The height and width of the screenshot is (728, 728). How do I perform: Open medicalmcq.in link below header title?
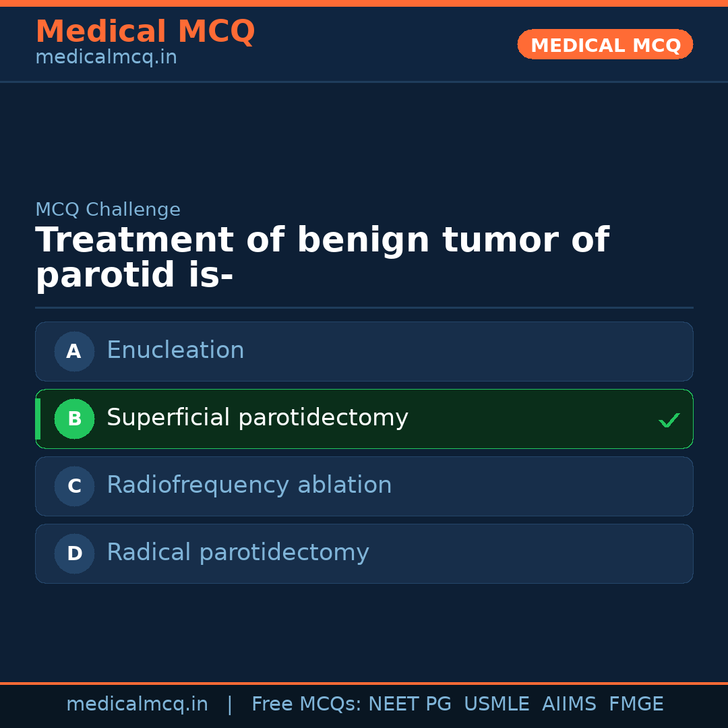(106, 58)
